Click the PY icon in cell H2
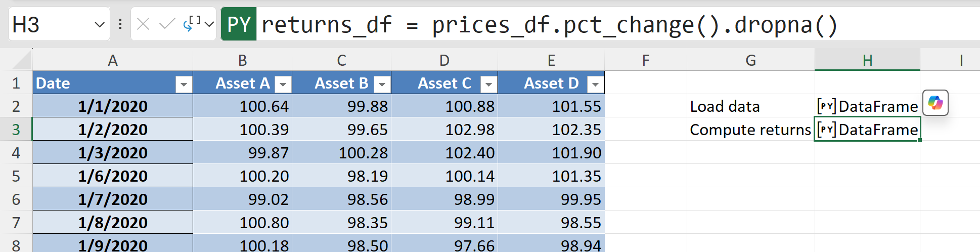The image size is (980, 252). 826,106
